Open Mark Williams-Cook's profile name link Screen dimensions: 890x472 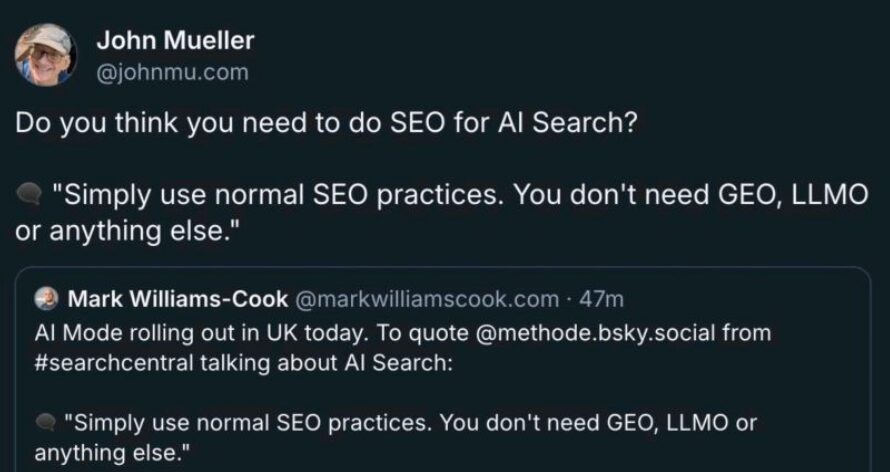tap(177, 298)
